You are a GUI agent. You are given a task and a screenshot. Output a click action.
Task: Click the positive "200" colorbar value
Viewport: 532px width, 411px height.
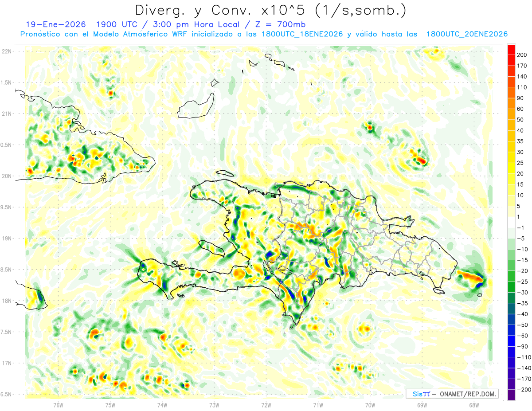coord(522,55)
